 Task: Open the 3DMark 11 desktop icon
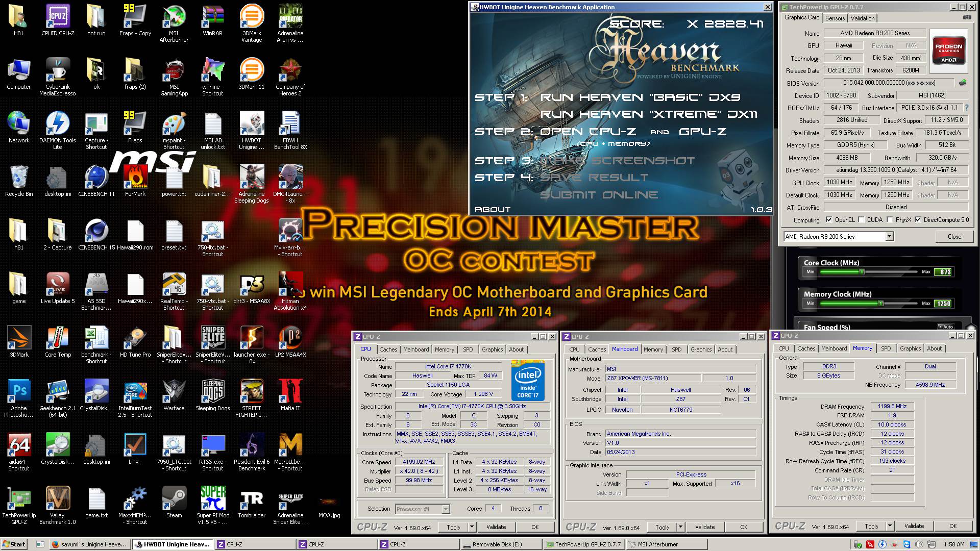[x=252, y=74]
